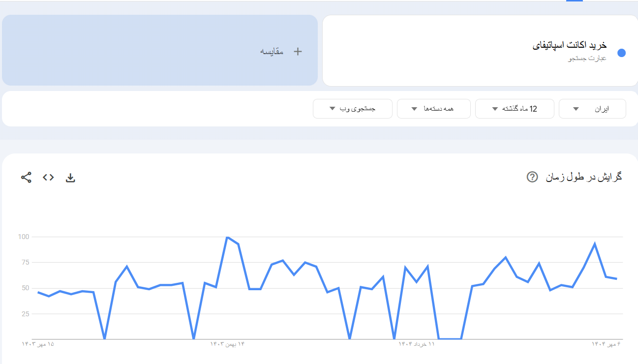The width and height of the screenshot is (638, 364).
Task: Click the ۱۵ مهر ۱۴۰۳ axis label
Action: pos(38,344)
